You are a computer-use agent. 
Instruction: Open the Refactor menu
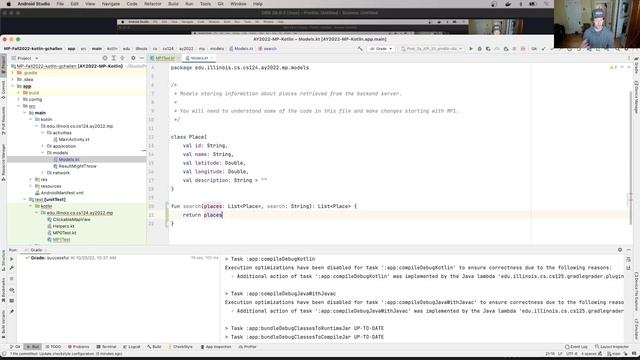pos(153,4)
